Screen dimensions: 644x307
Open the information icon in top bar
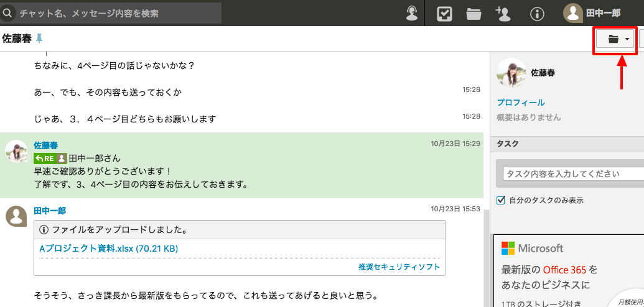pos(537,14)
